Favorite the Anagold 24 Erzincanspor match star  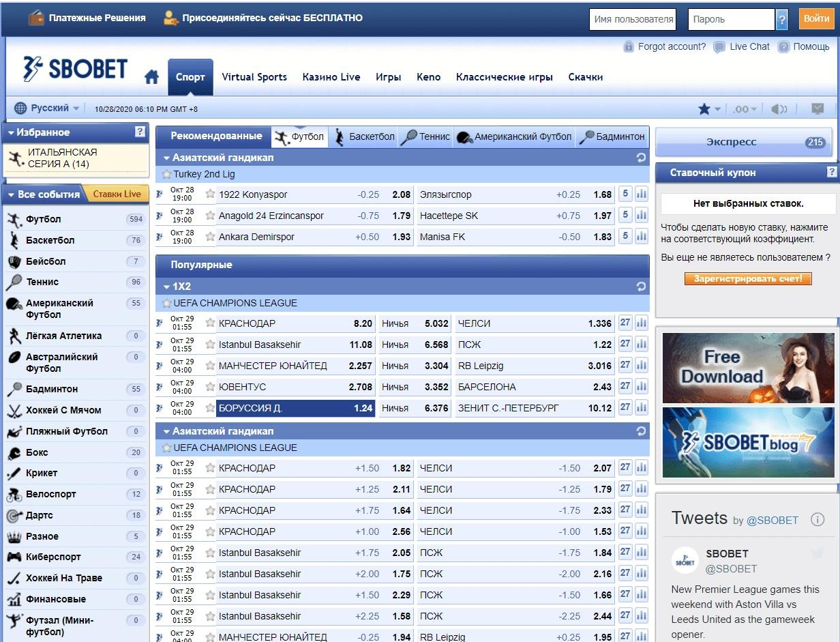[210, 216]
